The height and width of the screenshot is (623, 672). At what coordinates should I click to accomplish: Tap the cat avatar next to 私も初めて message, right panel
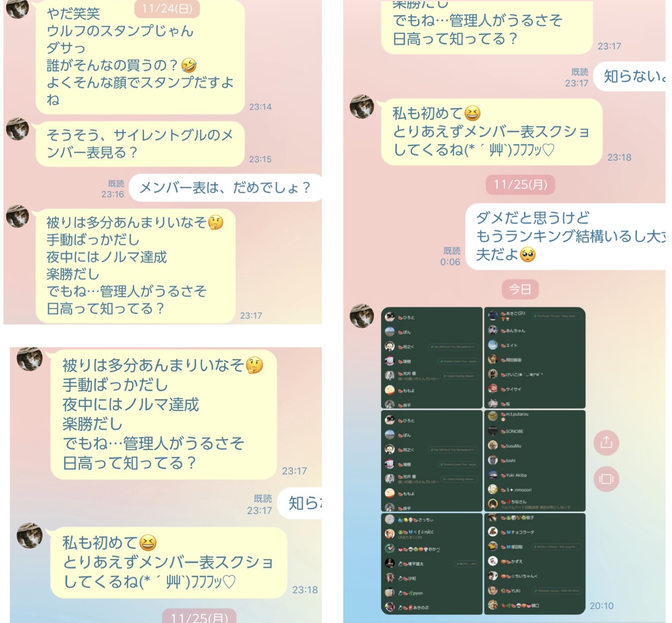click(362, 107)
